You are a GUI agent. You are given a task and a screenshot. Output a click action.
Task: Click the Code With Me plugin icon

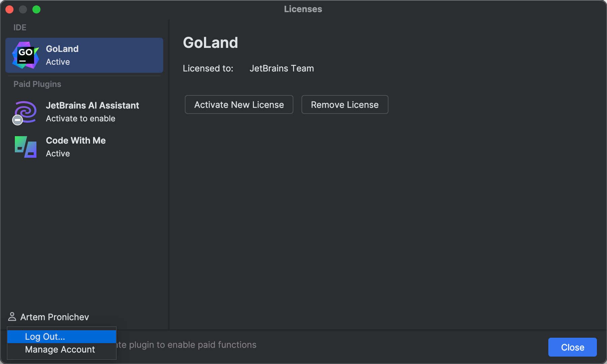(x=25, y=147)
